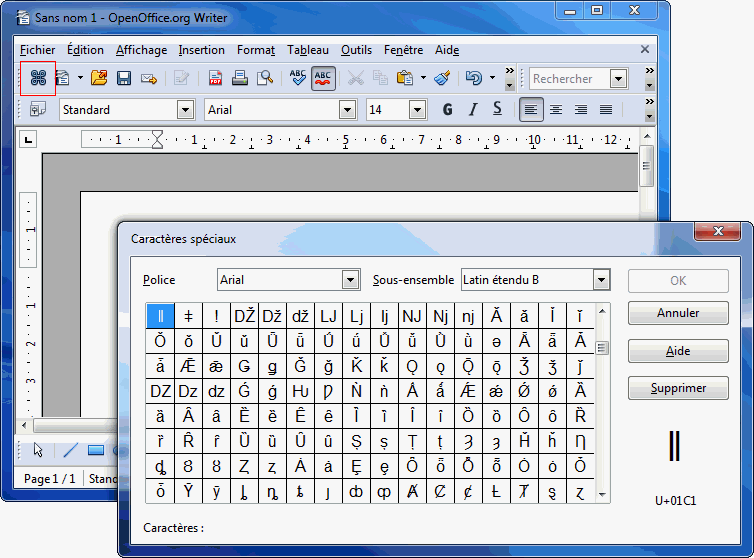Click the Styles and Formatting icon

38,109
